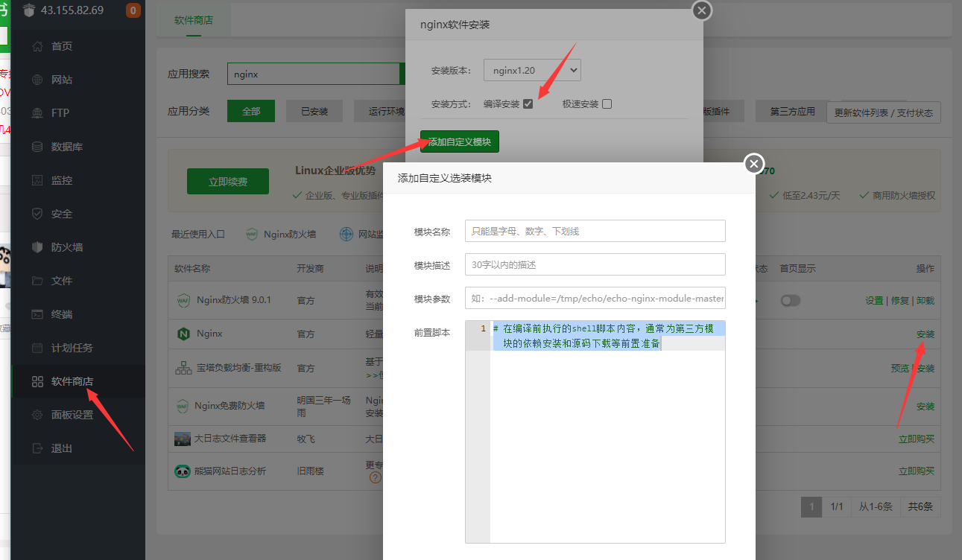Open the 首页 home sidebar item
The width and height of the screenshot is (962, 560).
(61, 46)
